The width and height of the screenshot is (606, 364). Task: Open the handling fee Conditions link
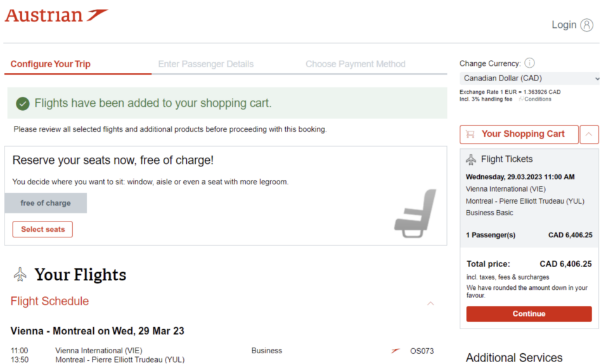click(x=535, y=99)
